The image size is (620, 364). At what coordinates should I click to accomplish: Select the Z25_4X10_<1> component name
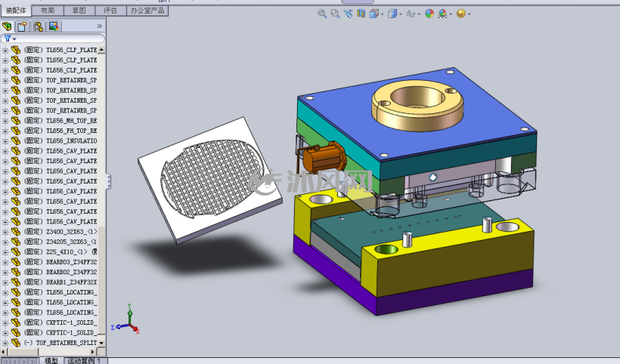point(67,251)
